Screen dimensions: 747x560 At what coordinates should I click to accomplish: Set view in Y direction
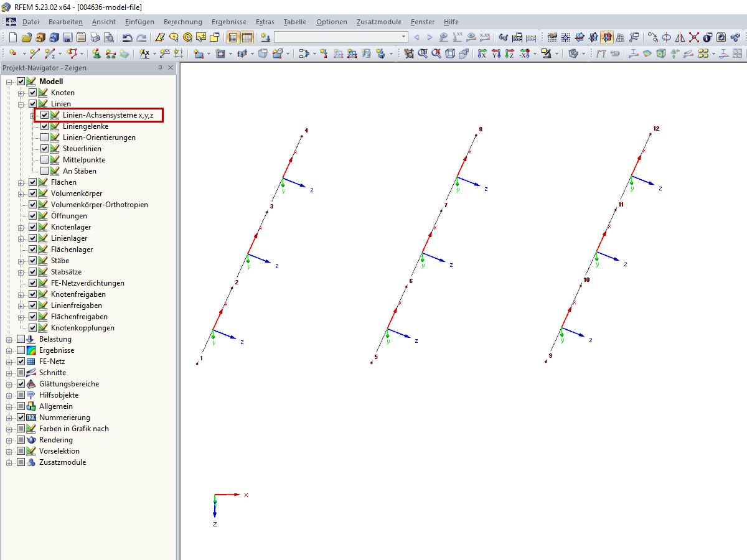[496, 54]
